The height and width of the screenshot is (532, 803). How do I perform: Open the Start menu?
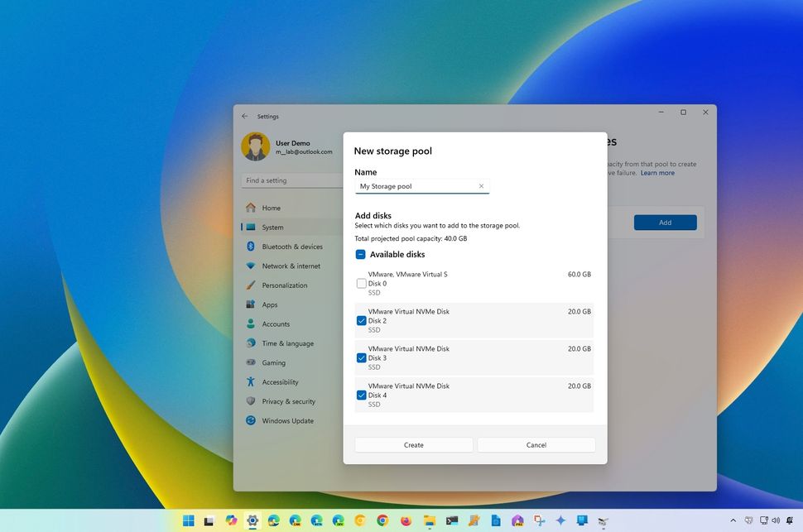[188, 521]
